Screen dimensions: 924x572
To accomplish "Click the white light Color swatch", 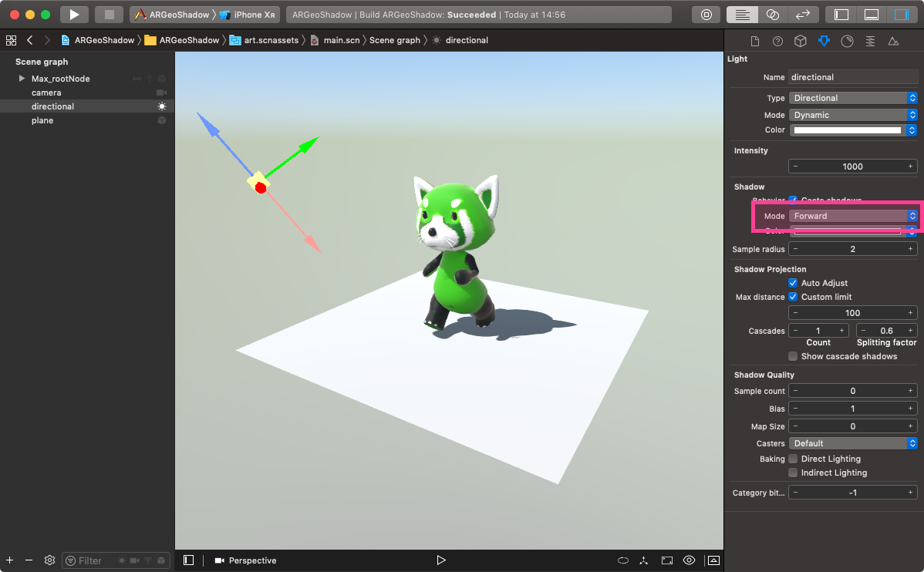I will tap(848, 130).
